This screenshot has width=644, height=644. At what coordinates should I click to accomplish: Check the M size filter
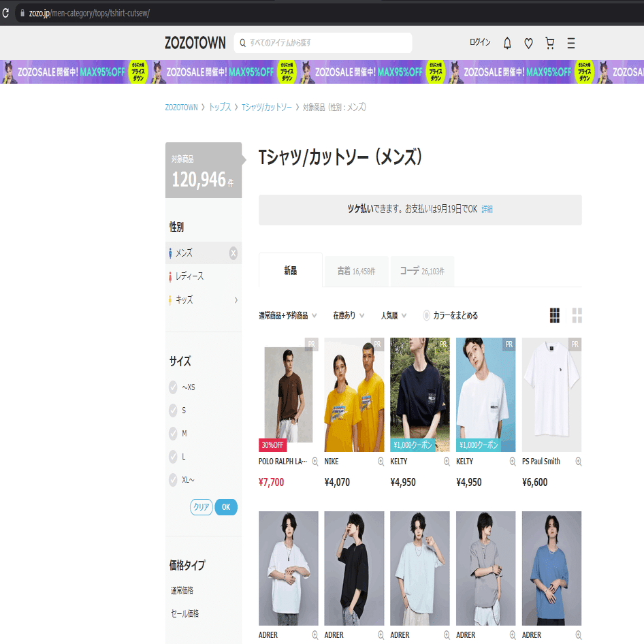pyautogui.click(x=174, y=433)
